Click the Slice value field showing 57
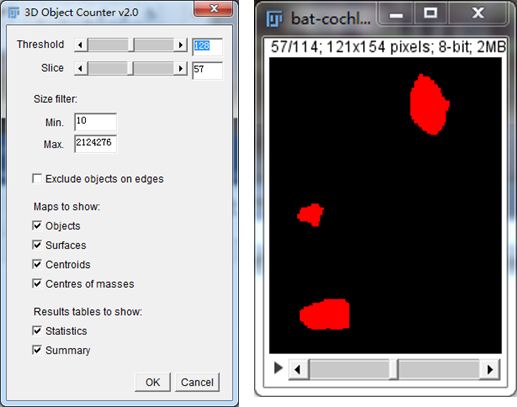 (x=207, y=70)
